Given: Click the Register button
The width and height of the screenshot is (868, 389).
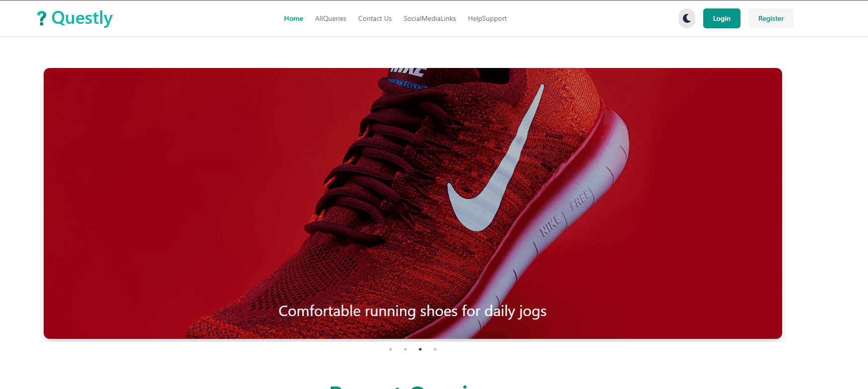Looking at the screenshot, I should pos(771,18).
